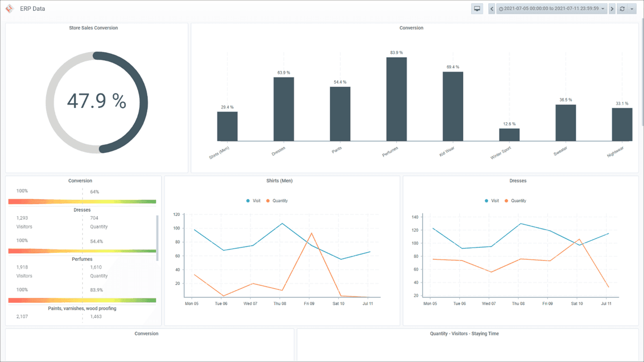Open the Dresses line chart panel title menu
The height and width of the screenshot is (362, 644).
click(x=518, y=181)
